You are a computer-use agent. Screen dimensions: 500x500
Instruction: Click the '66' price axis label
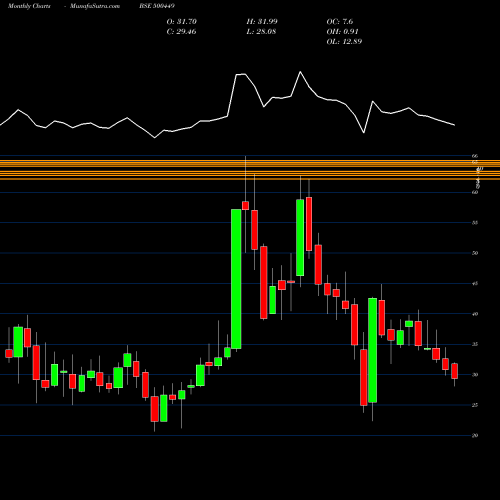[475, 156]
